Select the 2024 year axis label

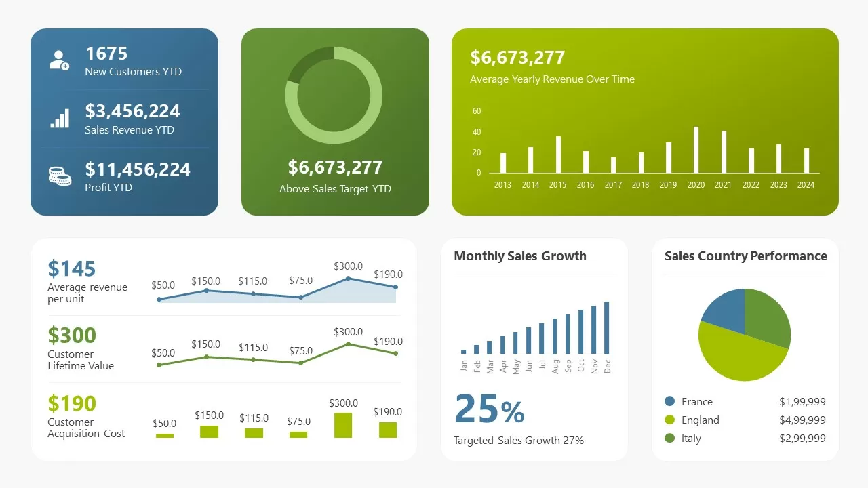(806, 185)
